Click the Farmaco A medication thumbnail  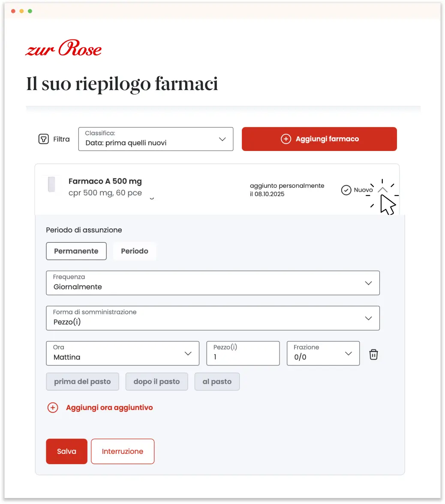pos(51,184)
